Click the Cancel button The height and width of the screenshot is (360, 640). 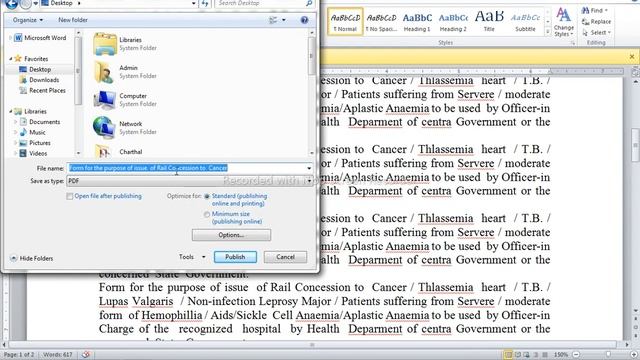(x=285, y=257)
